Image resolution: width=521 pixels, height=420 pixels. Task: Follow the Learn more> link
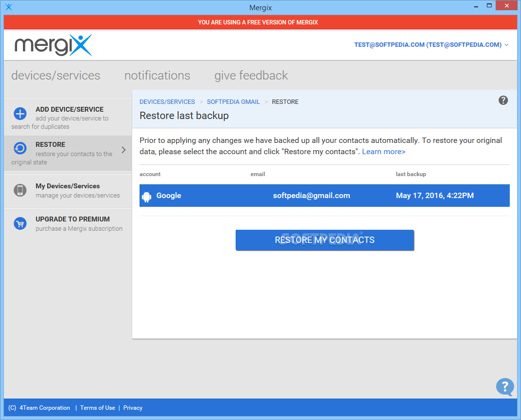pos(384,152)
